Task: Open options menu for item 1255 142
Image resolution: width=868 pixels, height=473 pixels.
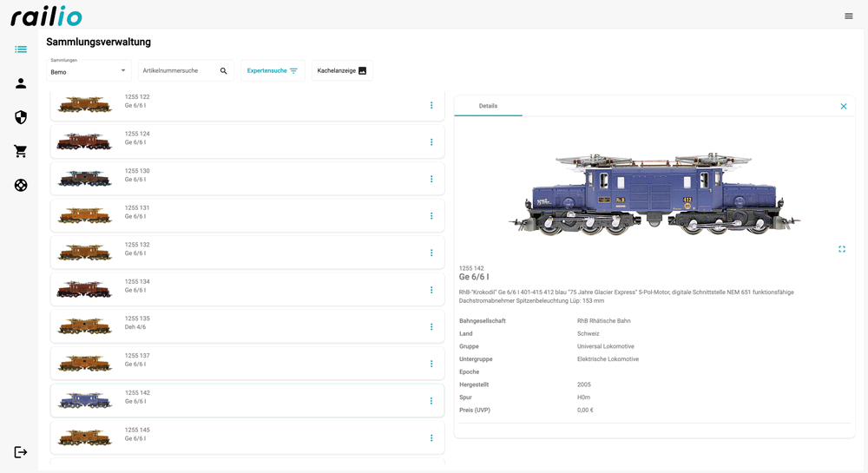Action: 431,401
